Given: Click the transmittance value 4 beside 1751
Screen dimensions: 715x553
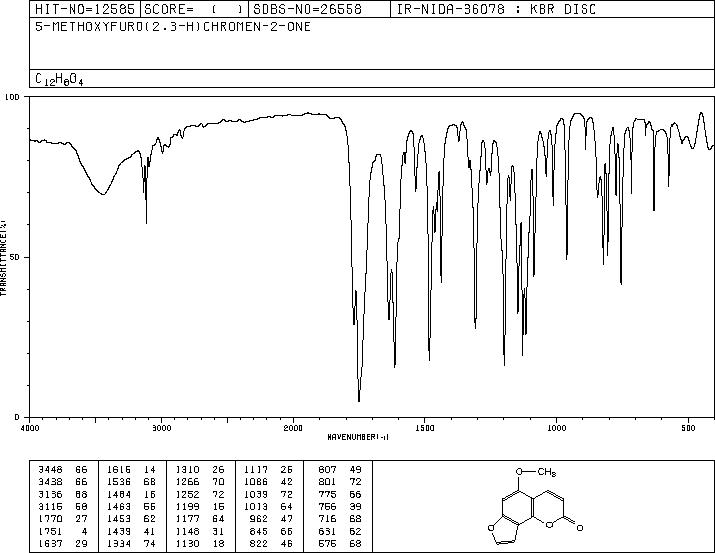Looking at the screenshot, I should 84,532.
